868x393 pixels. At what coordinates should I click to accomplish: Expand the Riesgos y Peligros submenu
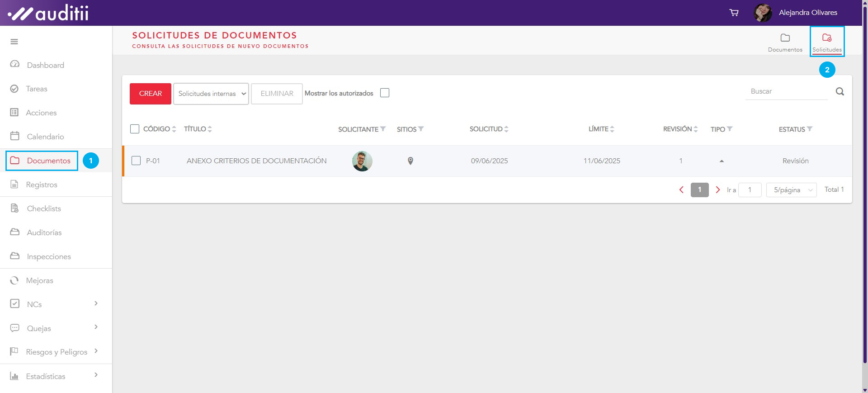pos(96,351)
